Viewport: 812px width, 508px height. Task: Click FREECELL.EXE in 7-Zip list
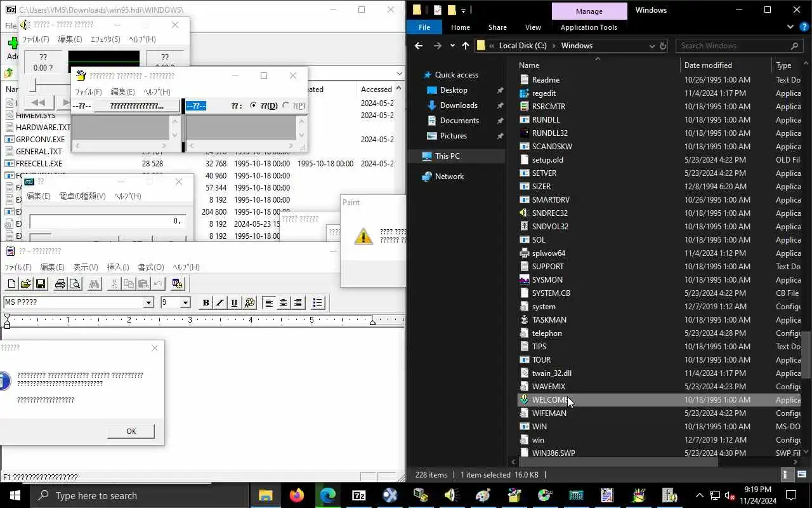tap(39, 164)
